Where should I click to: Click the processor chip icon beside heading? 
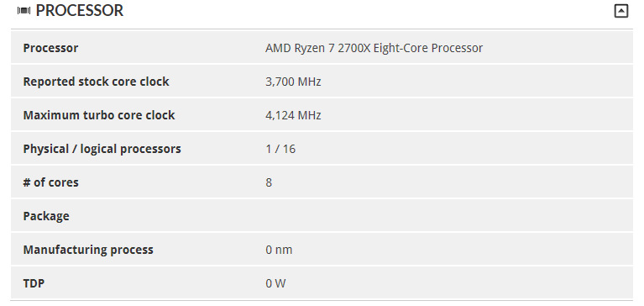click(24, 11)
